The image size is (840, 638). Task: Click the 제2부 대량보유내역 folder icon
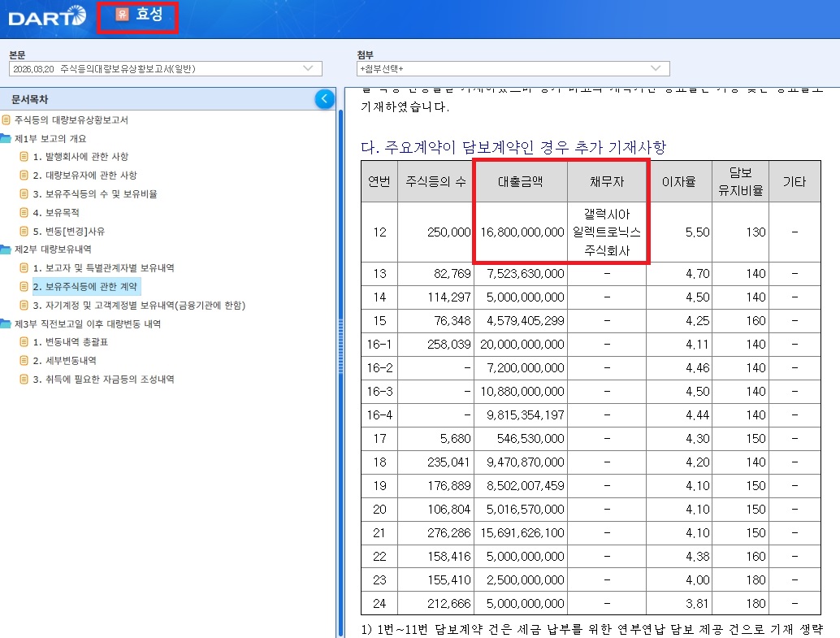[6, 250]
